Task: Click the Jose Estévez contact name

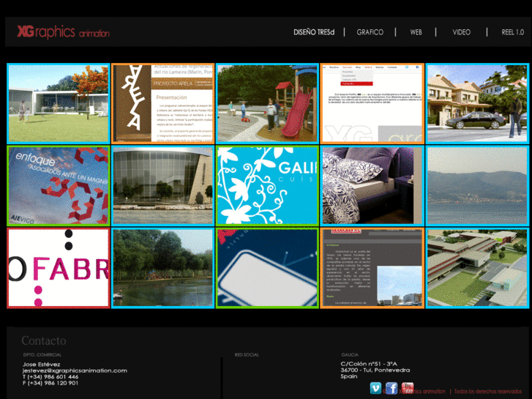Action: click(x=42, y=365)
